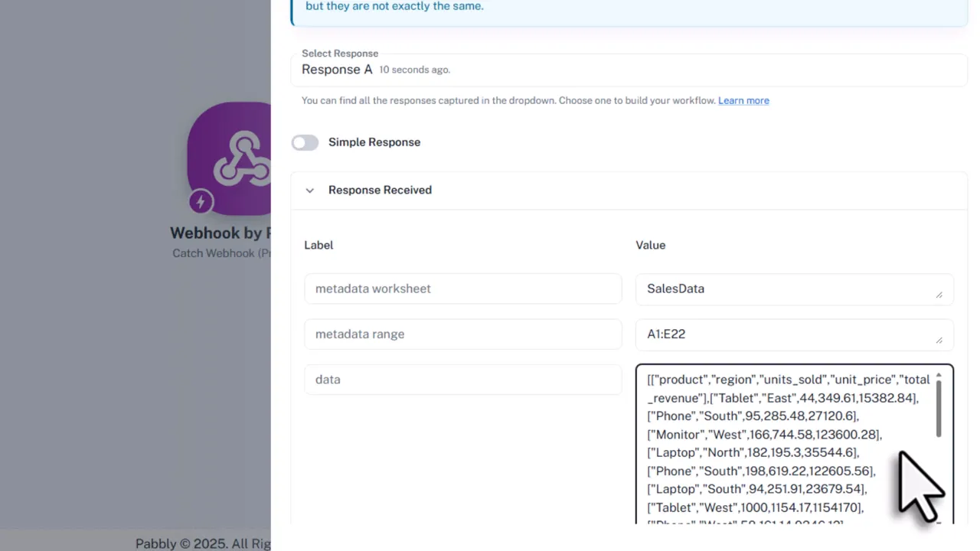Click the resize handle on the A1:E22 value box
980x551 pixels.
[x=939, y=339]
